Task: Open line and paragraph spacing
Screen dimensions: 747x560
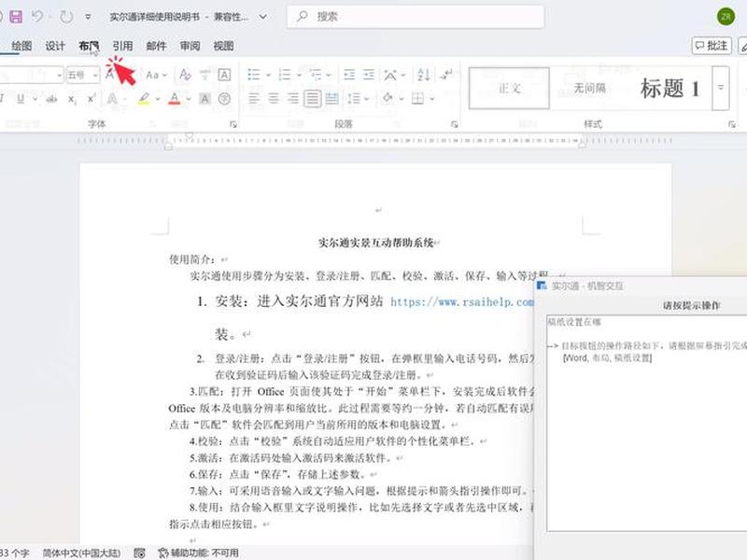Action: [354, 99]
